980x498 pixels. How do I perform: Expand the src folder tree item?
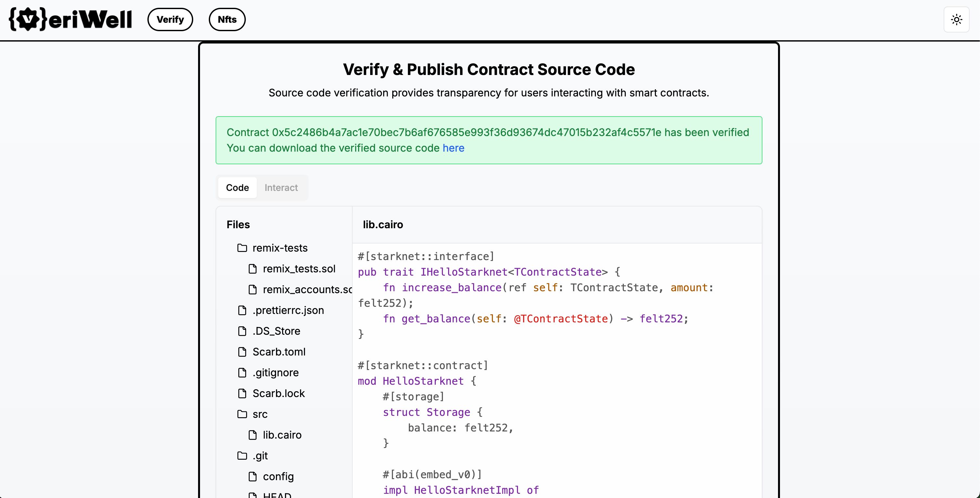pyautogui.click(x=260, y=414)
